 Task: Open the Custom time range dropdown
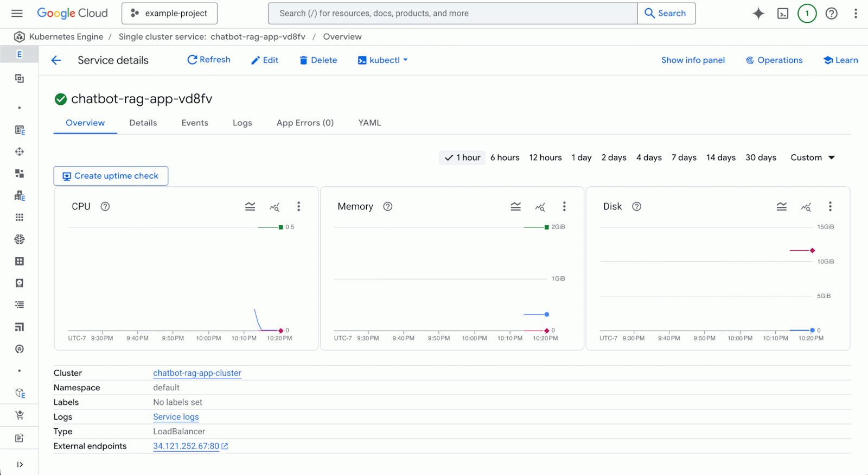pos(813,157)
